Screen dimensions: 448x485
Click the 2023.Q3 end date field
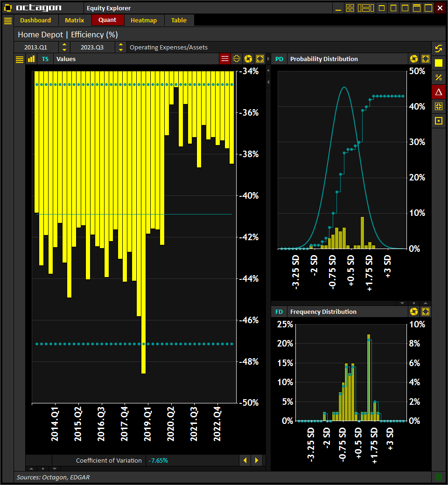[x=92, y=47]
